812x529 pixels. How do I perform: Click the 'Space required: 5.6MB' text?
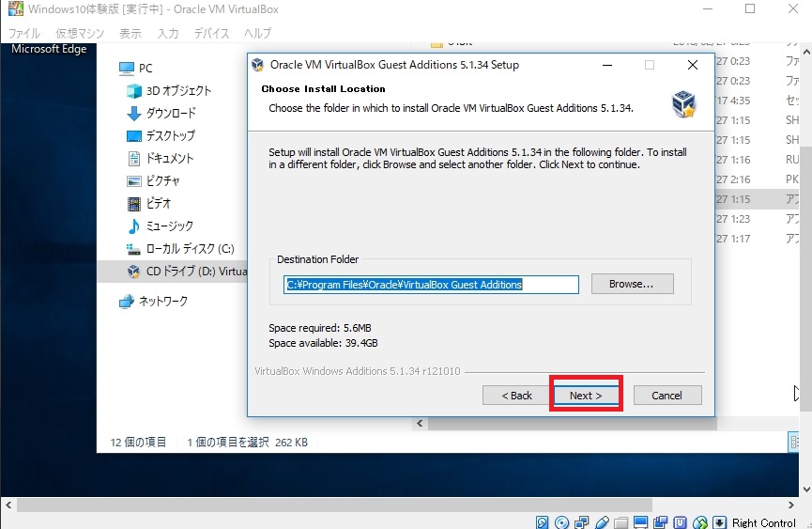coord(319,328)
